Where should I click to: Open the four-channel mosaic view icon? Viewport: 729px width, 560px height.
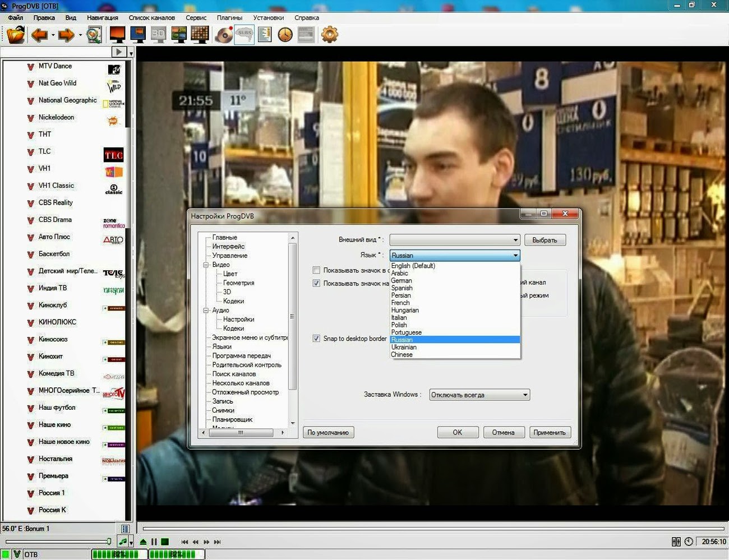coord(179,35)
